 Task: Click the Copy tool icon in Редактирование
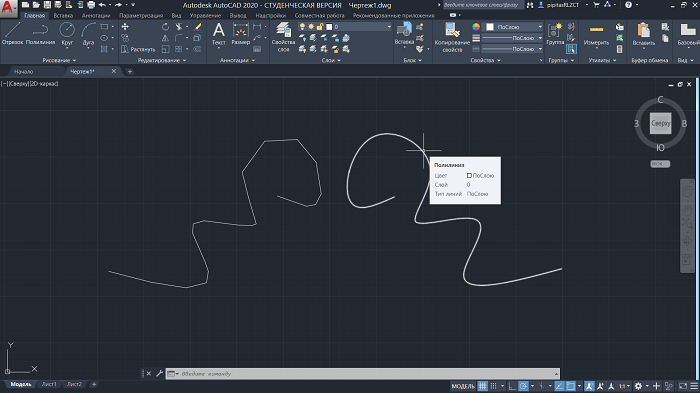coord(125,38)
